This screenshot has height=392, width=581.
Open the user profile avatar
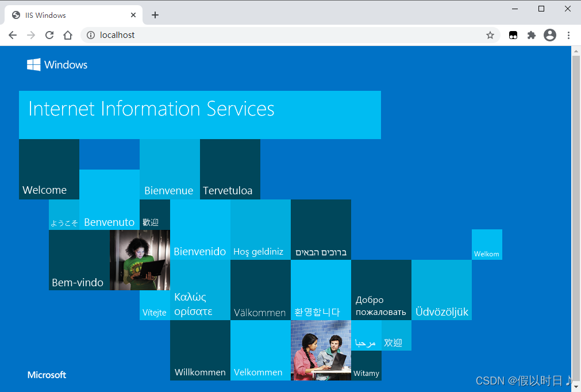click(x=550, y=35)
